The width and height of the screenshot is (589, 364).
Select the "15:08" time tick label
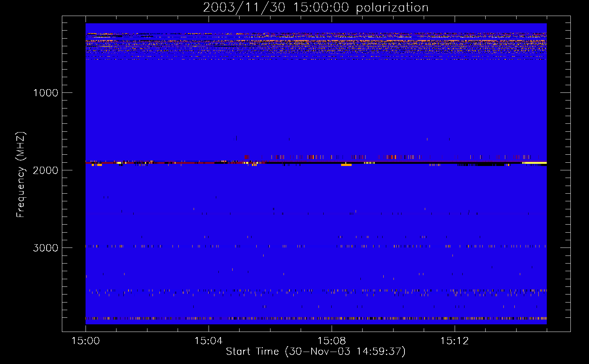[x=331, y=341]
